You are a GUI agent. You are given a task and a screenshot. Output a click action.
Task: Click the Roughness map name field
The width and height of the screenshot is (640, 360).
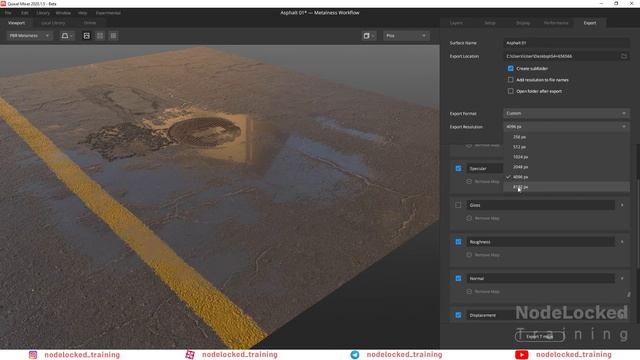(x=541, y=242)
